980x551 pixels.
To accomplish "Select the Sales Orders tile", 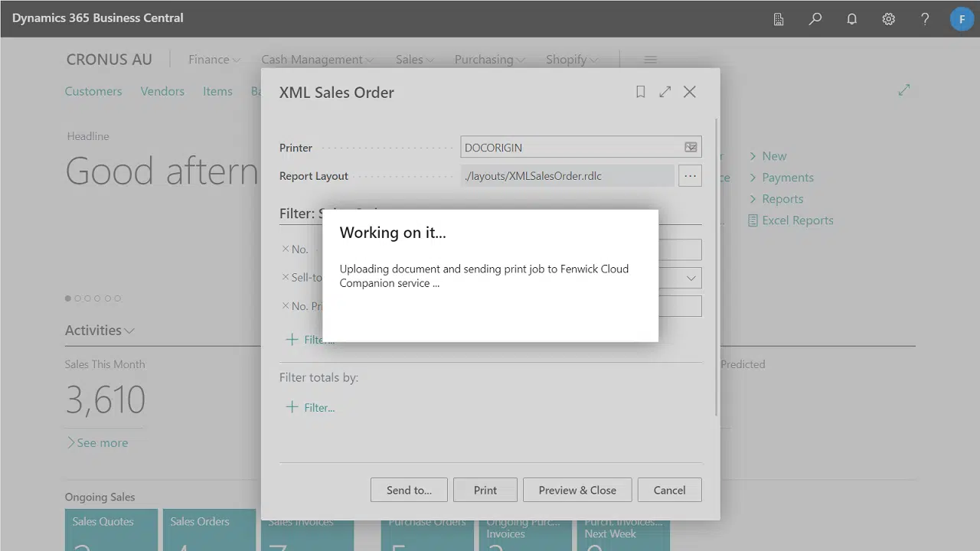I will tap(209, 530).
